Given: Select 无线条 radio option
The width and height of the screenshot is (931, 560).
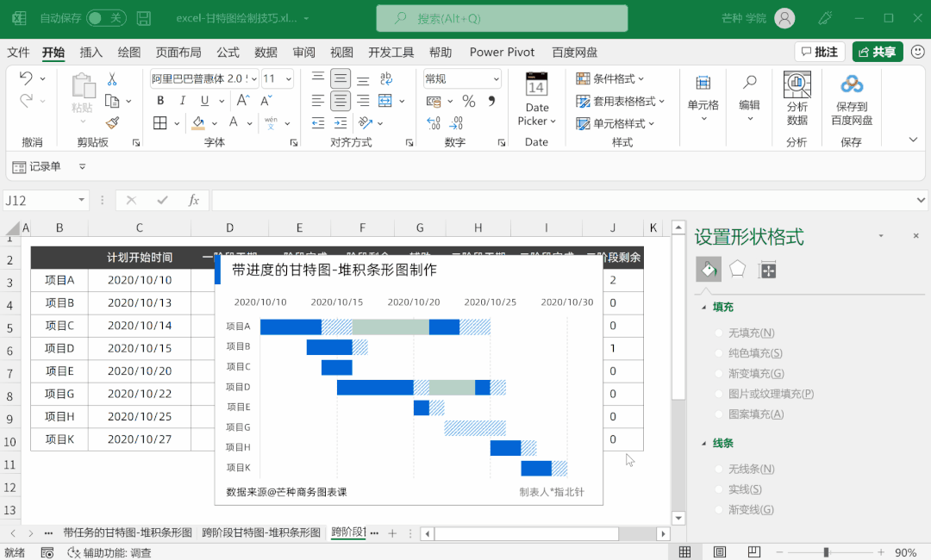Looking at the screenshot, I should 719,469.
